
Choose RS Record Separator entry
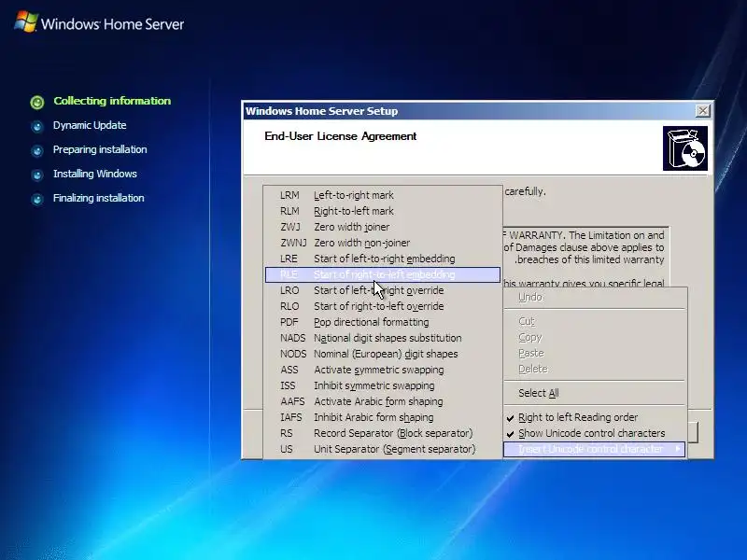point(383,433)
